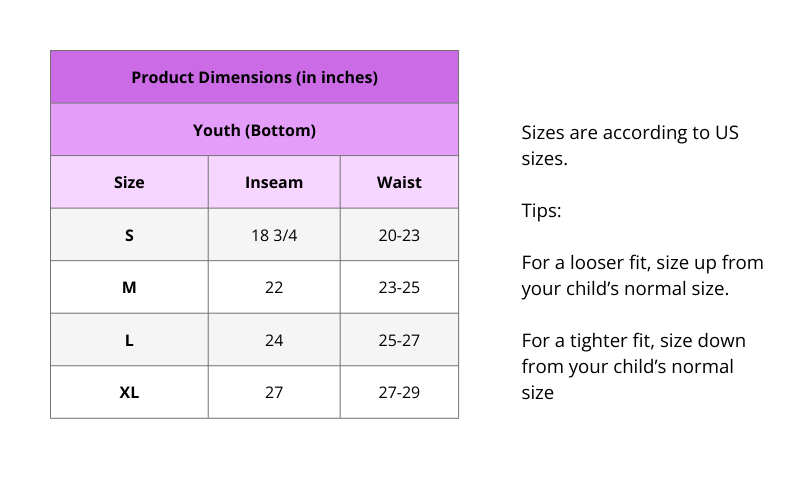Click the inseam value 22
The image size is (800, 500).
(274, 287)
